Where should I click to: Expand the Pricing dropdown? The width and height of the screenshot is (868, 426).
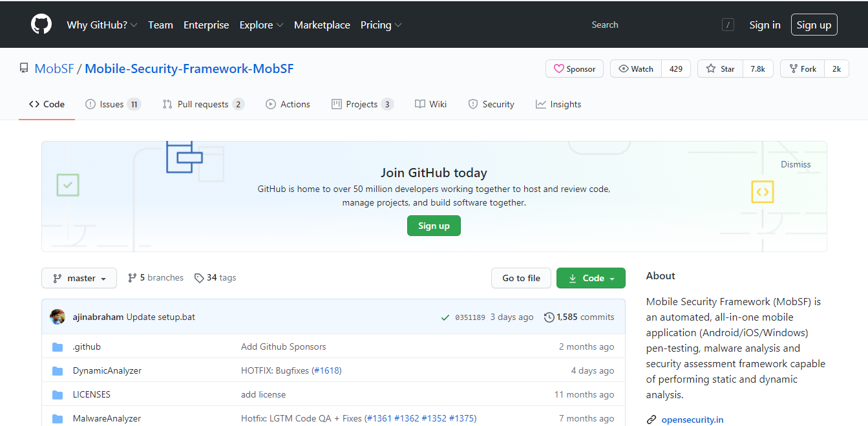[x=381, y=25]
